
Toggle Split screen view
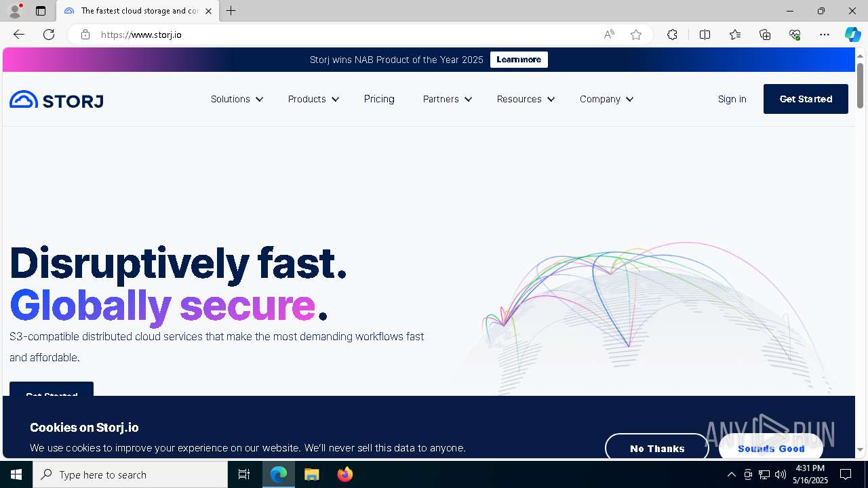coord(705,35)
